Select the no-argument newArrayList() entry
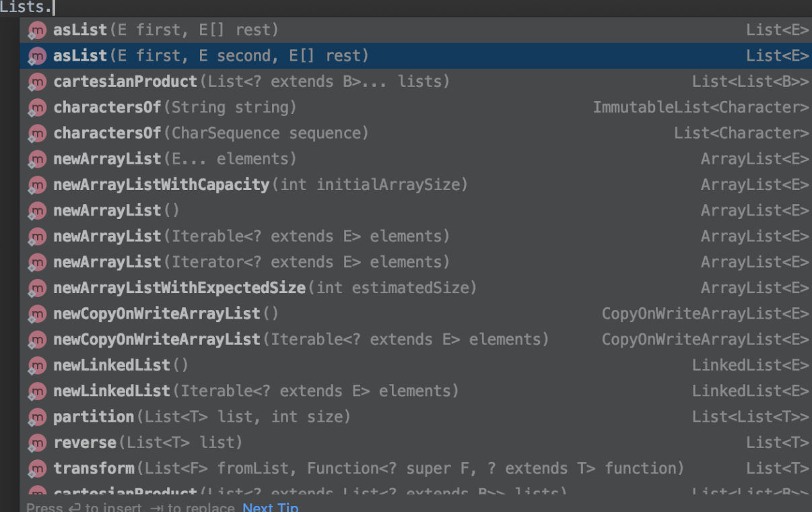Viewport: 812px width, 512px height. [x=116, y=211]
